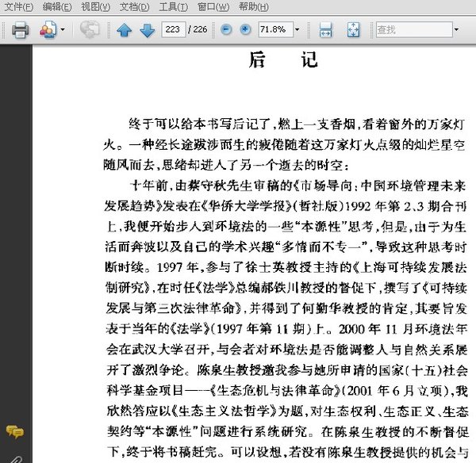
Task: Open the search options dropdown arrow
Action: point(456,29)
